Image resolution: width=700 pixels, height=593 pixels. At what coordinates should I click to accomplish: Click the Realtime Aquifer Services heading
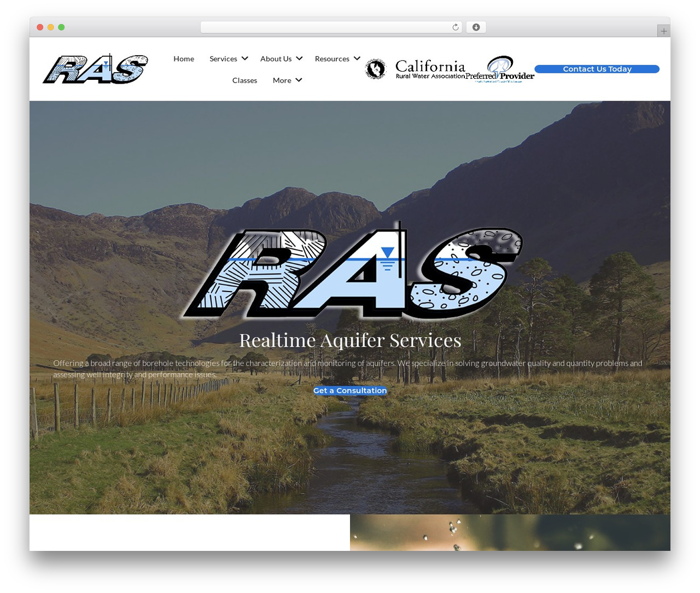click(x=350, y=340)
